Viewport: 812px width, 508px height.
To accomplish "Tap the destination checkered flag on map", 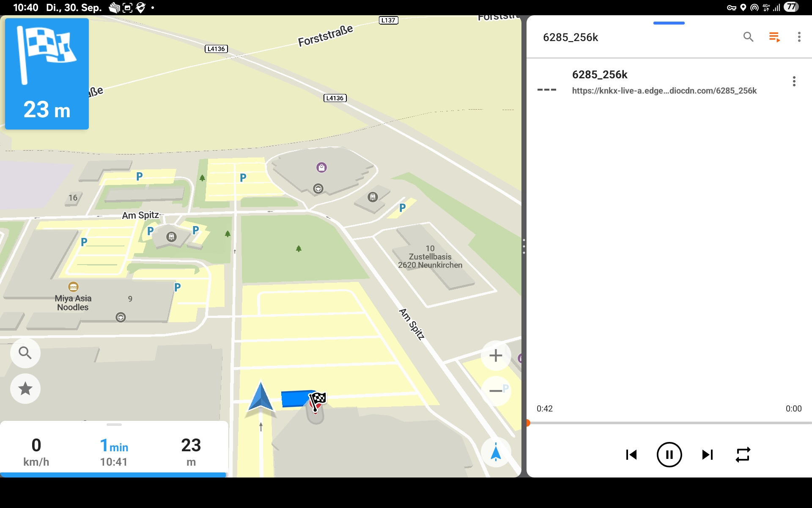I will coord(317,400).
